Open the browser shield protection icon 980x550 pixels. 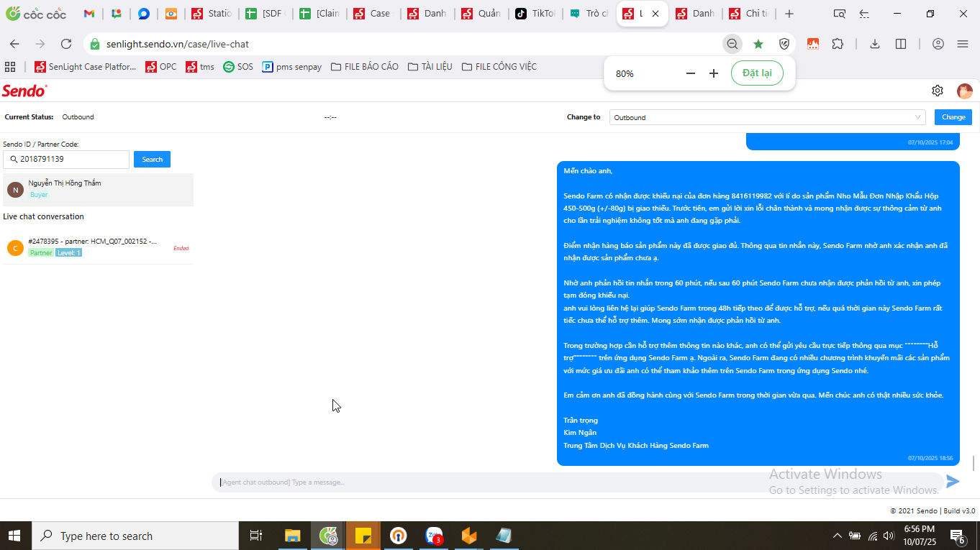pos(784,44)
